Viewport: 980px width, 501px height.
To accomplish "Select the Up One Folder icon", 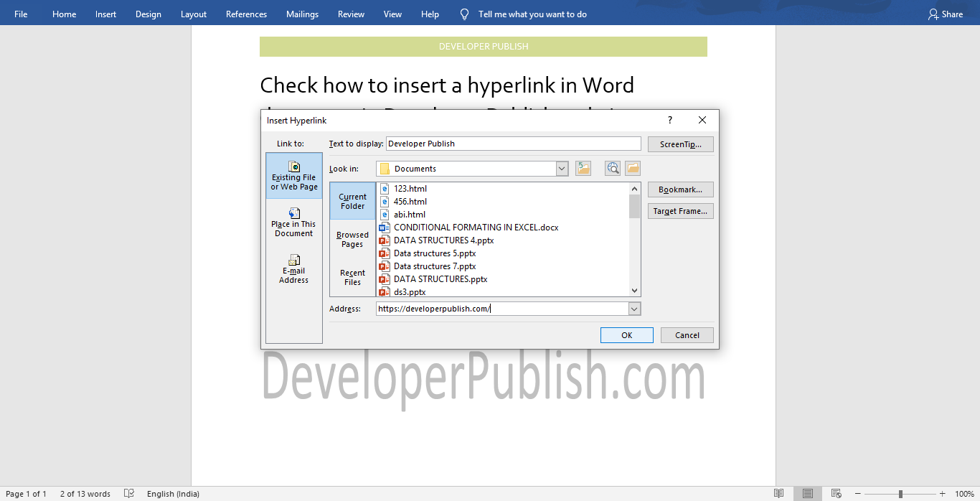I will (x=583, y=167).
